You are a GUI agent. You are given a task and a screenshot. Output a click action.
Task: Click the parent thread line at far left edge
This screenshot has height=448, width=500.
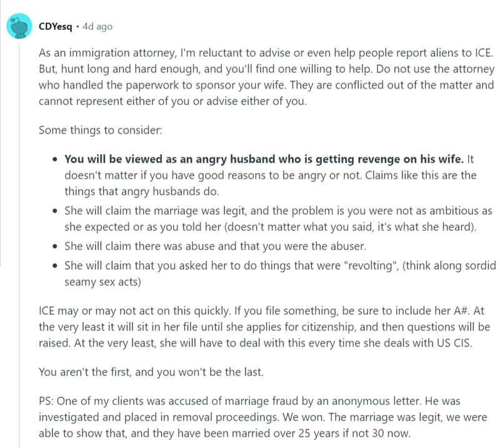click(1, 134)
